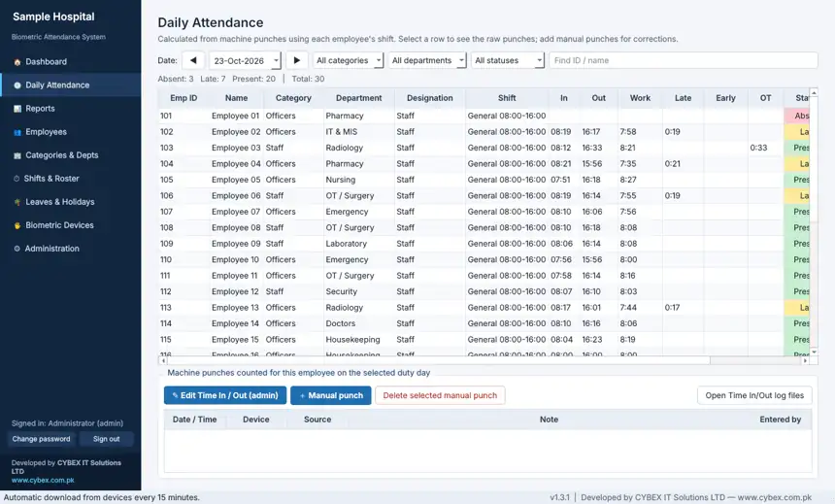Open the date picker 23-Oct-2026
This screenshot has height=504, width=835.
click(x=245, y=61)
